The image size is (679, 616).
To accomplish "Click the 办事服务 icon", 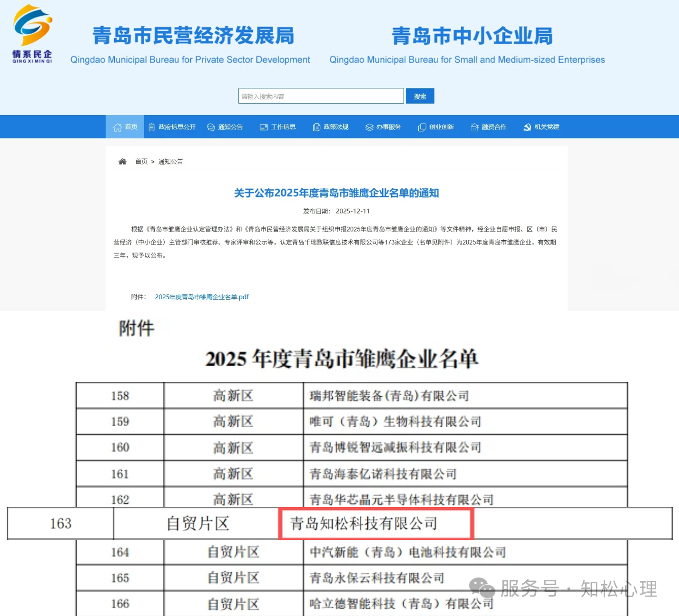I will tap(369, 127).
